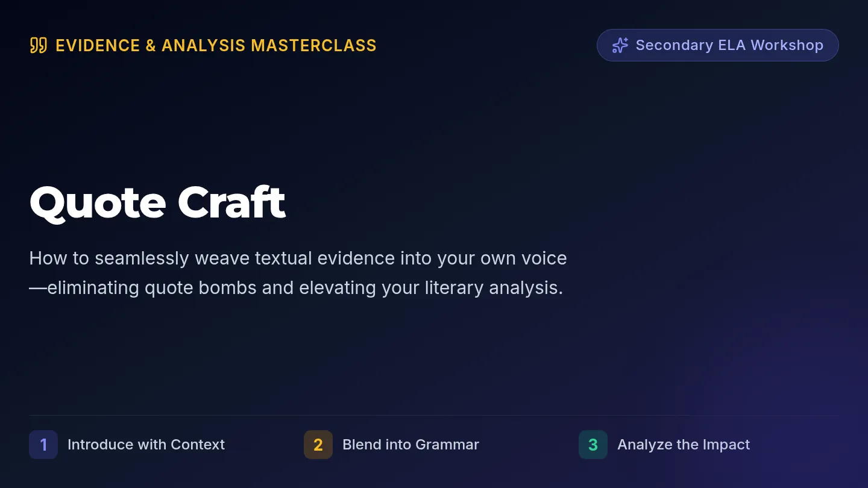Click the subtitle about weaving textual evidence
The height and width of the screenshot is (488, 868).
click(298, 273)
